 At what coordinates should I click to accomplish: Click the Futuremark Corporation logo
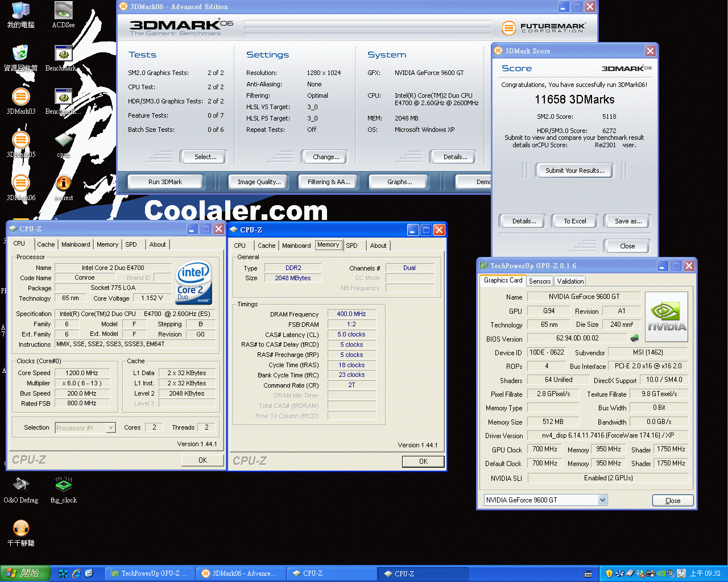(x=543, y=27)
